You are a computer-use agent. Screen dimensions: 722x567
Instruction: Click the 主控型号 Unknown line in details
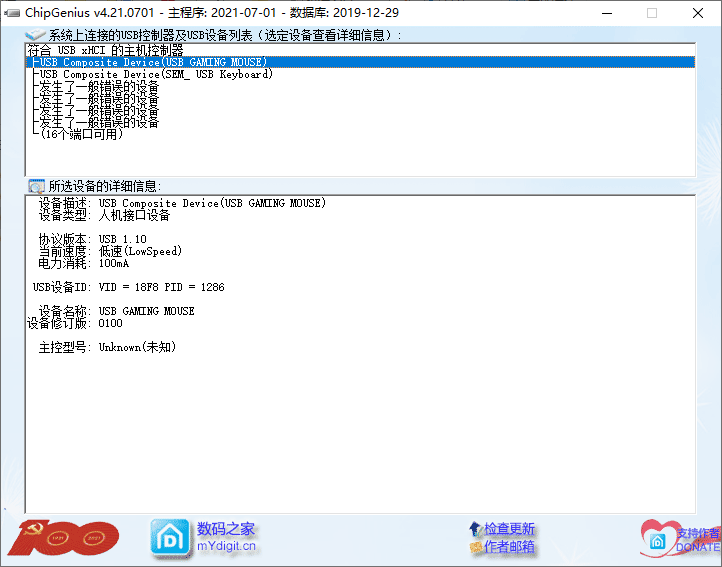pos(108,347)
